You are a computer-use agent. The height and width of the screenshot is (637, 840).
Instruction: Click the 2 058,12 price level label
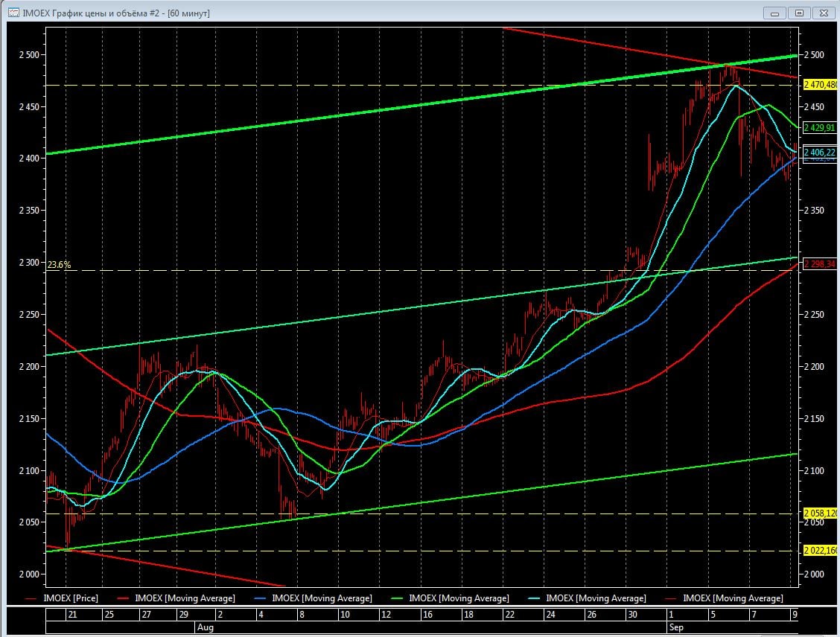pyautogui.click(x=821, y=513)
